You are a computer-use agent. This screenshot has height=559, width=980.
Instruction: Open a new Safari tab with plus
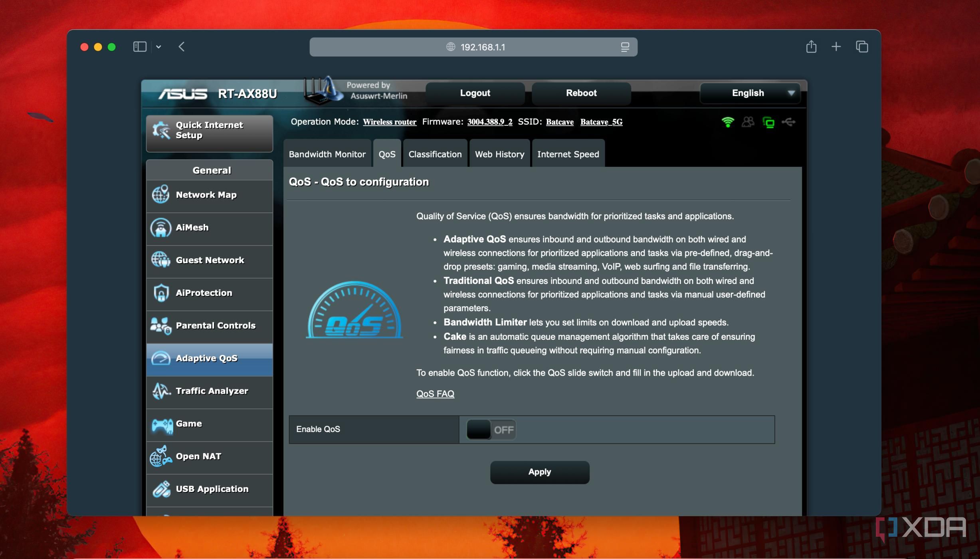point(836,47)
